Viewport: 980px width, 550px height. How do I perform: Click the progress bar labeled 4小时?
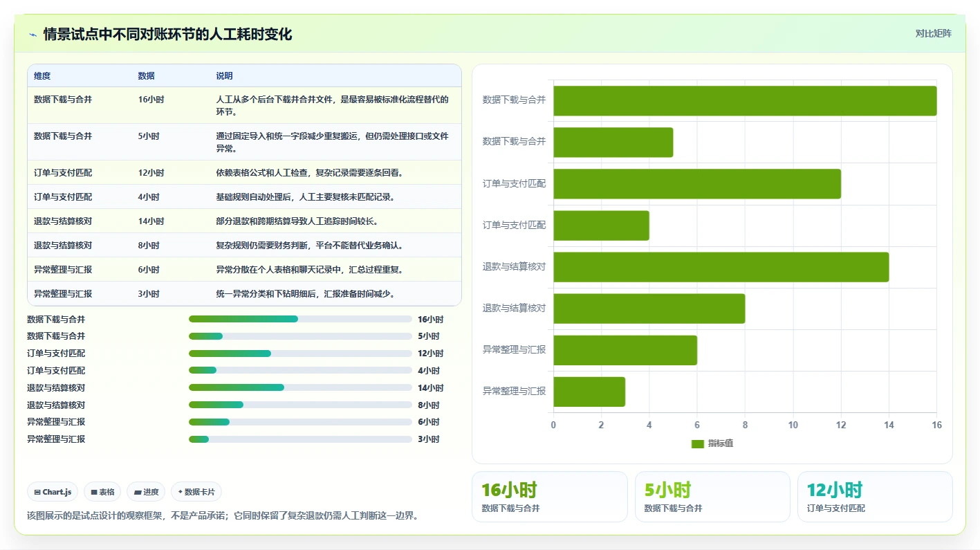[300, 371]
